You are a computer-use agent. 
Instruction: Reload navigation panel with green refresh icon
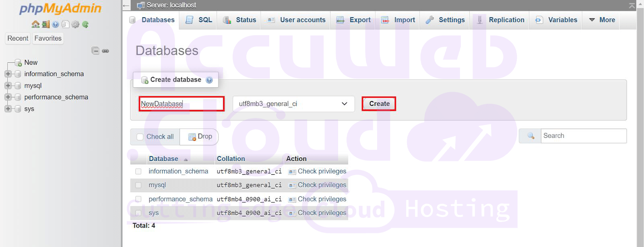point(85,24)
